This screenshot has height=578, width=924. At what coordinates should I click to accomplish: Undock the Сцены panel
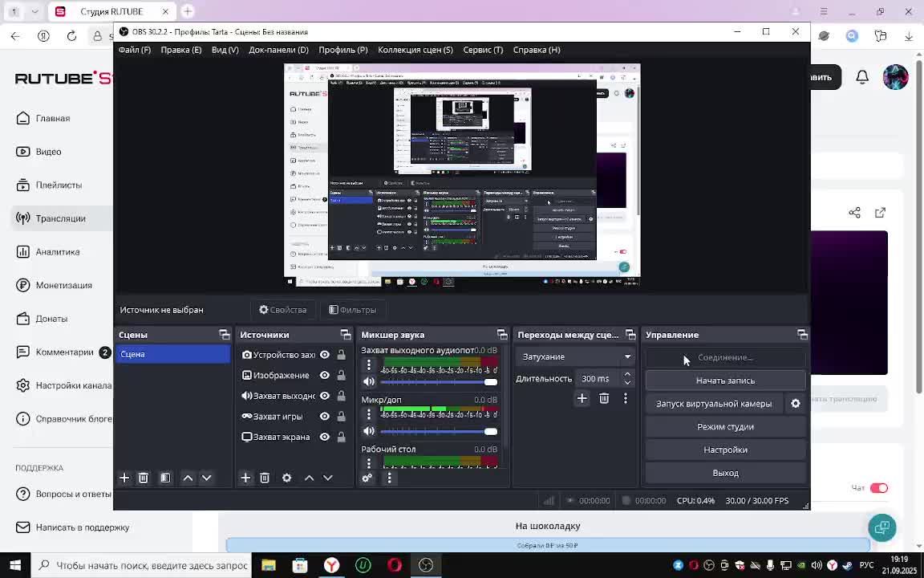click(225, 335)
